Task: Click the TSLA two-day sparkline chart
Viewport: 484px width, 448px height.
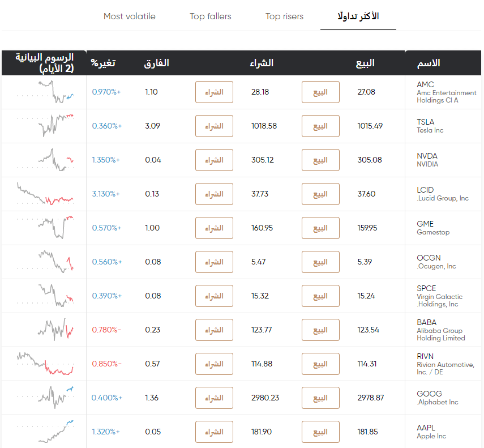Action: [x=44, y=126]
